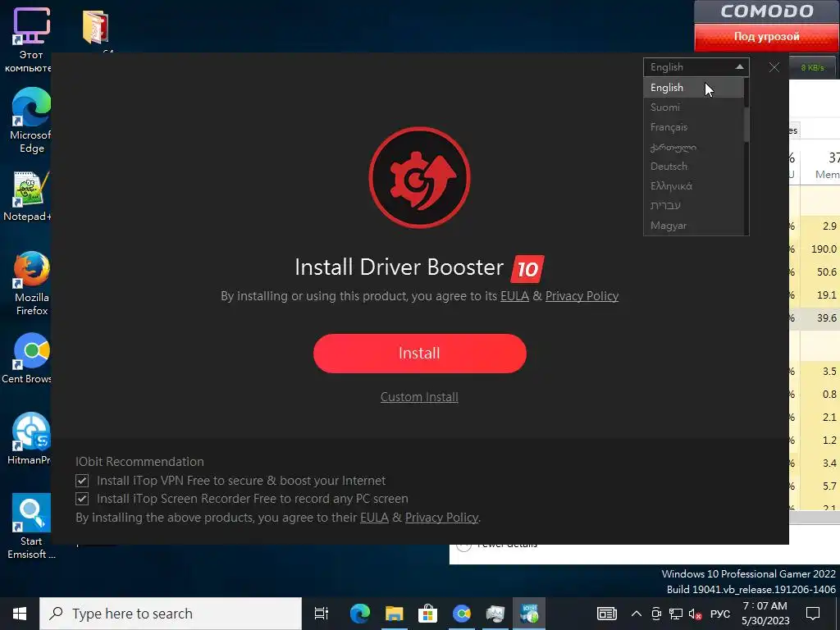Open the Driver Booster Privacy Policy link

pos(582,295)
